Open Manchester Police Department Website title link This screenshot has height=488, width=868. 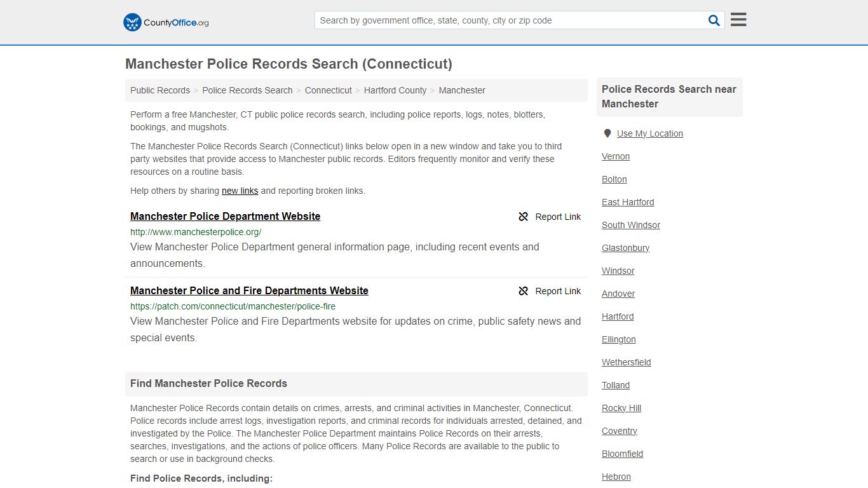coord(225,216)
